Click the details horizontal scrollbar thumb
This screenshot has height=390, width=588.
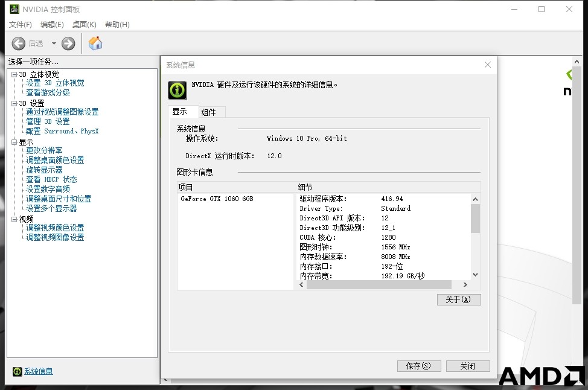[x=379, y=284]
